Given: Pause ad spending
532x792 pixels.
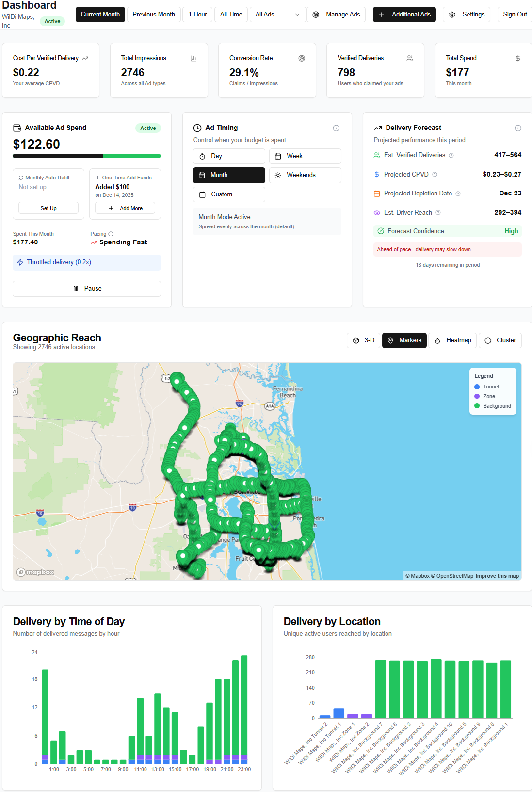Looking at the screenshot, I should [87, 289].
